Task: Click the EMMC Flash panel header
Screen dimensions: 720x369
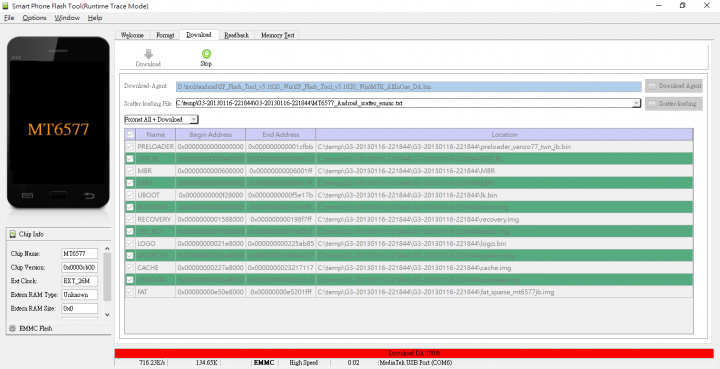Action: point(58,329)
